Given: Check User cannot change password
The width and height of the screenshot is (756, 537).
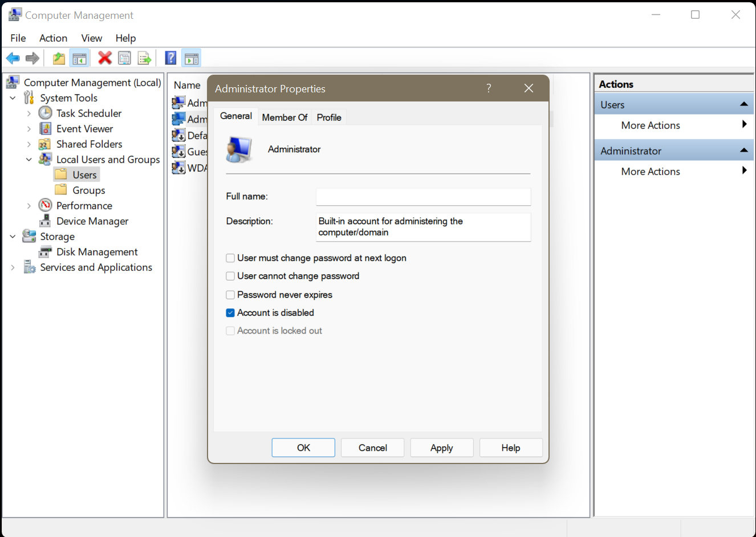Looking at the screenshot, I should [x=230, y=276].
